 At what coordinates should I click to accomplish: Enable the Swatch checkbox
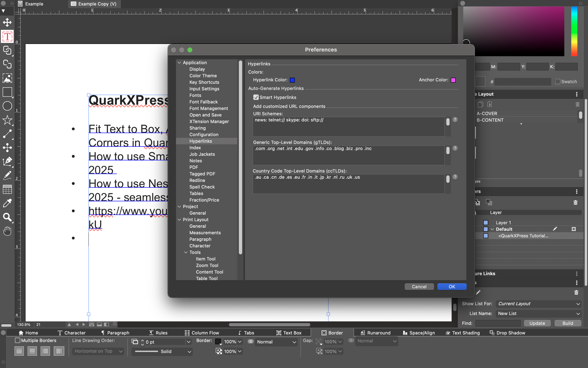(x=558, y=82)
